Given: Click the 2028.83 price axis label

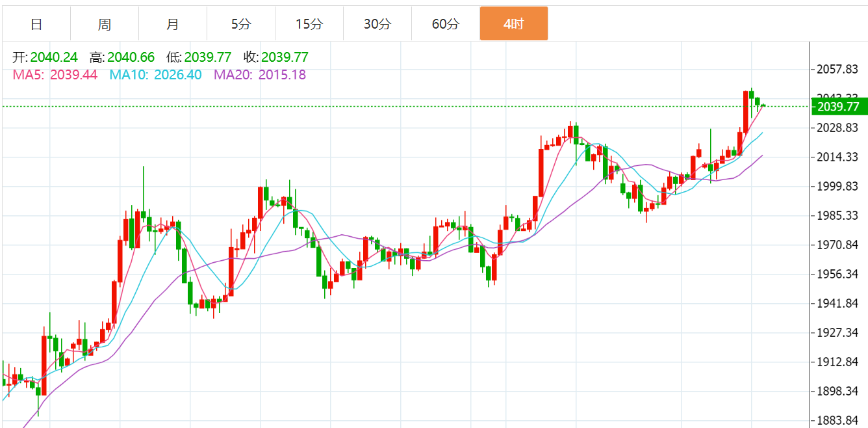Looking at the screenshot, I should (839, 127).
